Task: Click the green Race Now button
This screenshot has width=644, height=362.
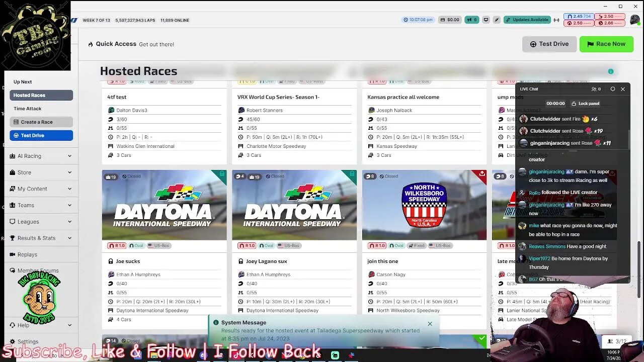Action: pos(606,44)
